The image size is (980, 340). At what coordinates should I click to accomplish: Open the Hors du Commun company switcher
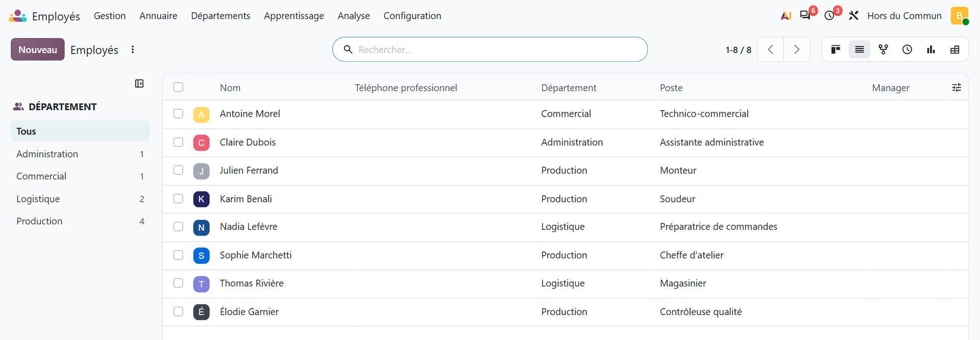coord(904,16)
